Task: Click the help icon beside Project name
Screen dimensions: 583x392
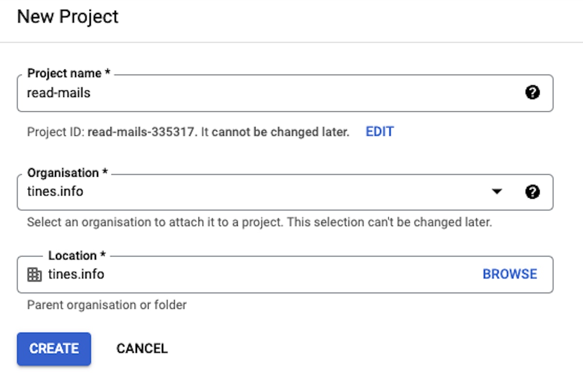Action: (x=532, y=93)
